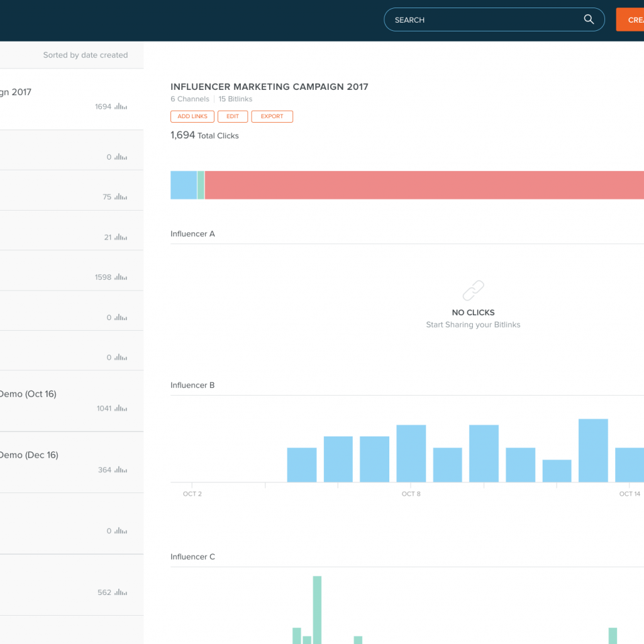644x644 pixels.
Task: Click the campaign title 'Influencer Marketing Campaign 2017'
Action: tap(269, 87)
